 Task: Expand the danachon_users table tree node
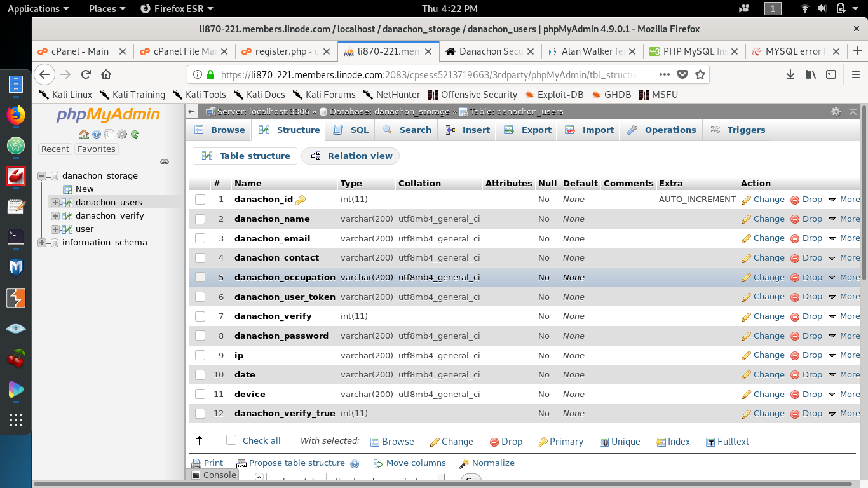(x=55, y=202)
